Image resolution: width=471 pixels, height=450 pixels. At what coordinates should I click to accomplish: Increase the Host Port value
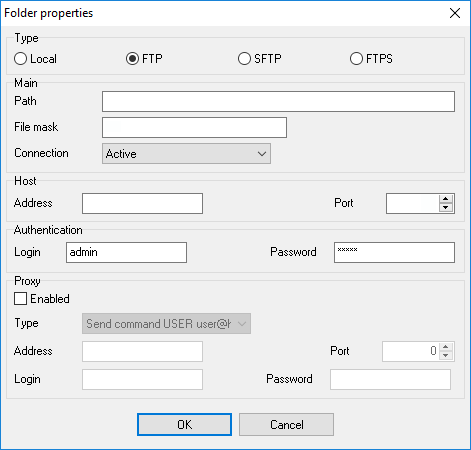(x=446, y=199)
